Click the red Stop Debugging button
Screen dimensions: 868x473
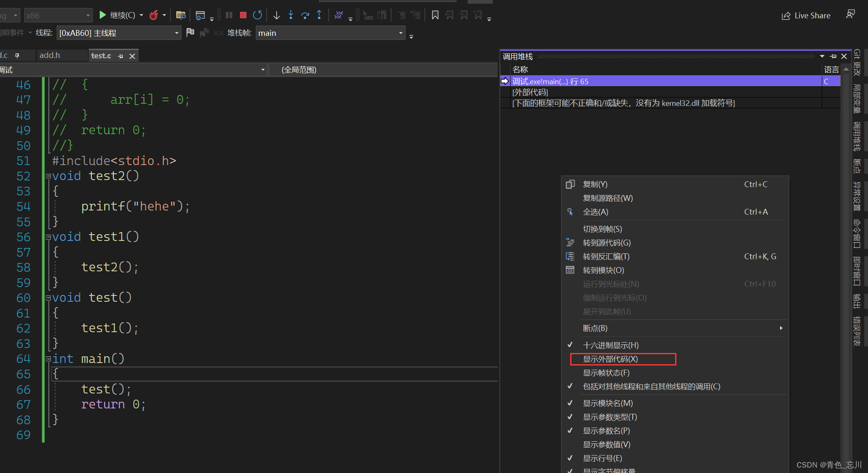[243, 15]
